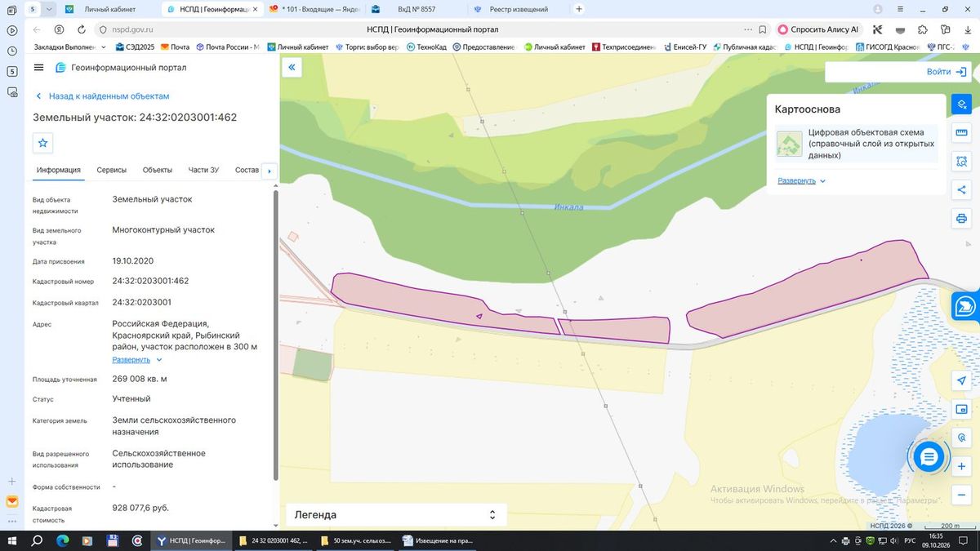Screen dimensions: 980x551
Task: Switch to the ВхД № 8557 browser tab
Action: (x=416, y=9)
